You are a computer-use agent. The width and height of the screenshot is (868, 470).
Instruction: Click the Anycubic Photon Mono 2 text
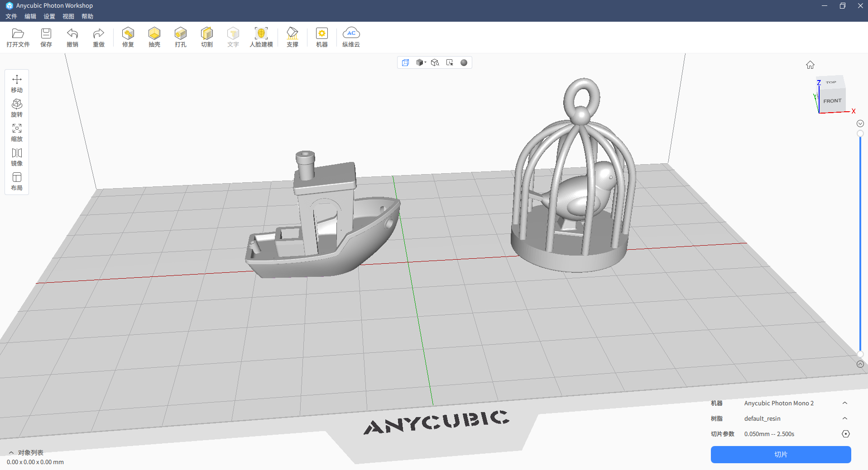[x=779, y=403]
